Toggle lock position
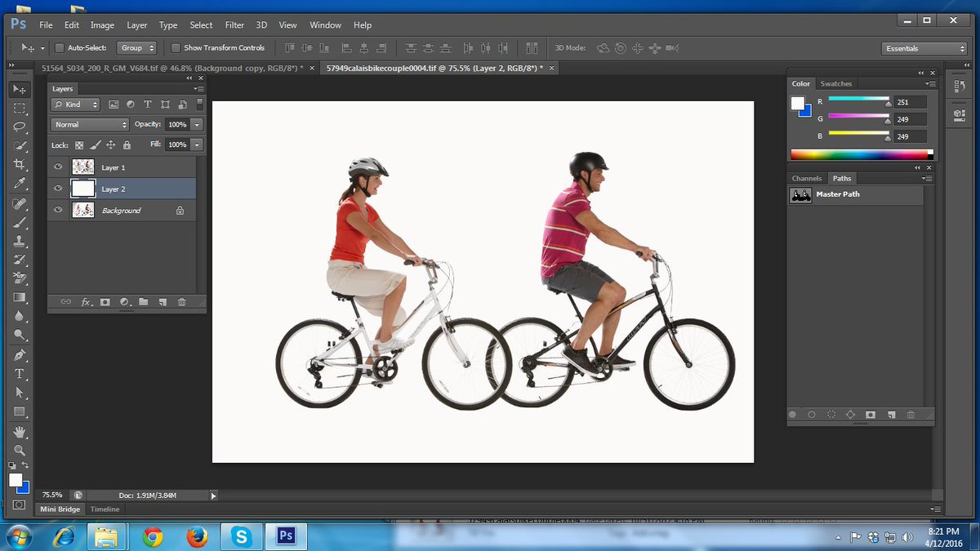 pos(110,144)
